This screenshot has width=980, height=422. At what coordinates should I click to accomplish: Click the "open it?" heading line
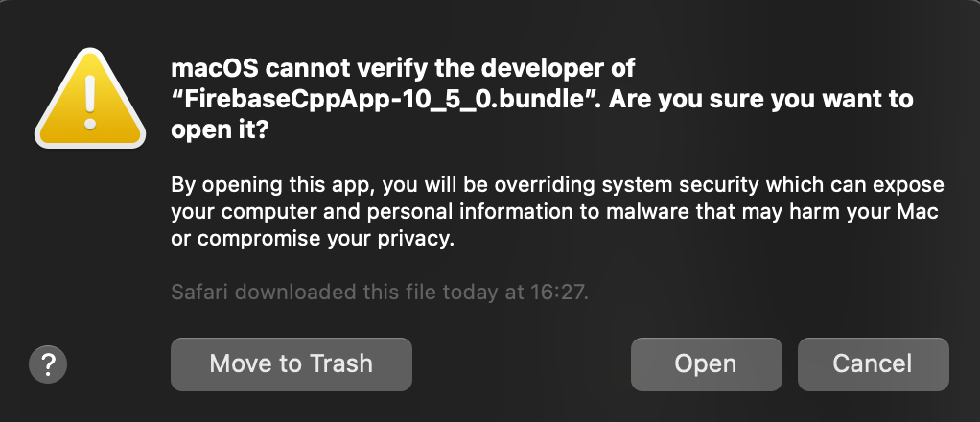tap(220, 132)
